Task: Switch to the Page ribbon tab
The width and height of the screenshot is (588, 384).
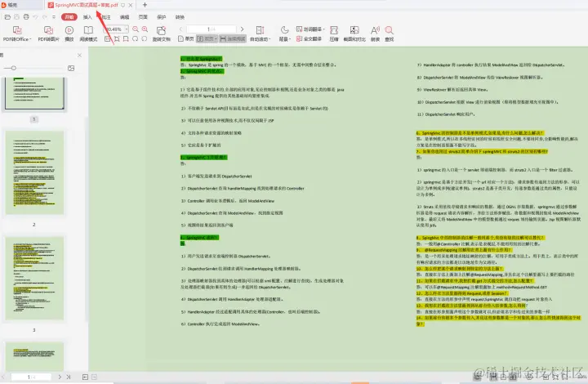Action: (x=143, y=17)
